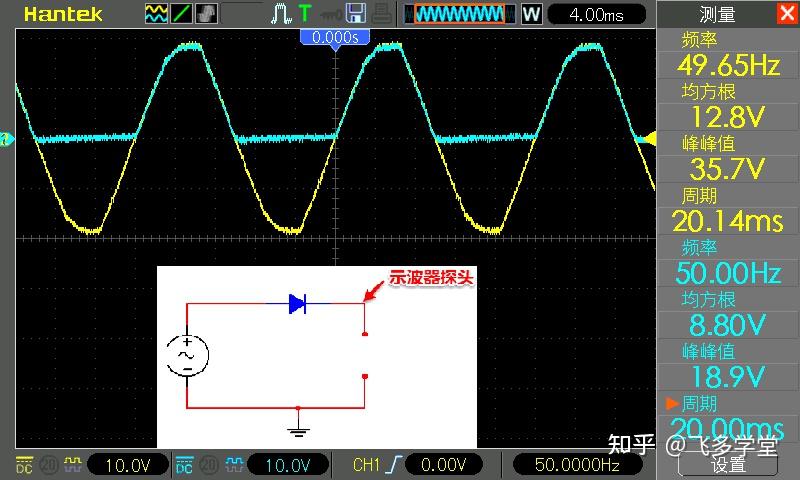Click the 测量 measurement panel title

(x=717, y=14)
